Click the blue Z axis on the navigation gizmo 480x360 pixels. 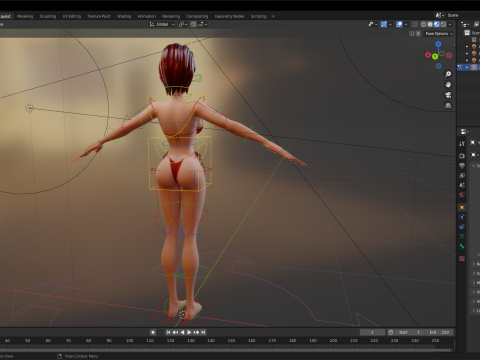pyautogui.click(x=438, y=44)
